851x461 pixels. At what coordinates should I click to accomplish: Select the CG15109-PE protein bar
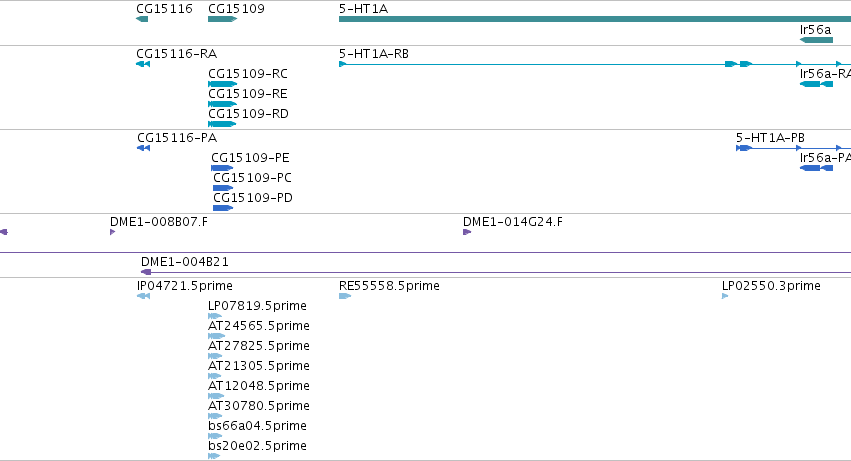222,168
